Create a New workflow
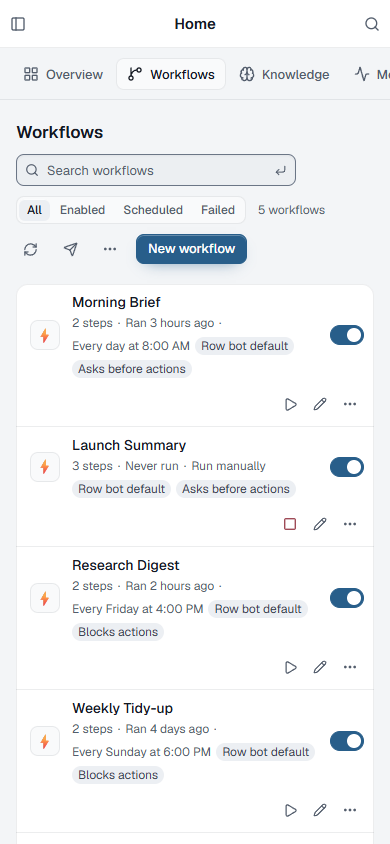390x844 pixels. click(x=192, y=249)
